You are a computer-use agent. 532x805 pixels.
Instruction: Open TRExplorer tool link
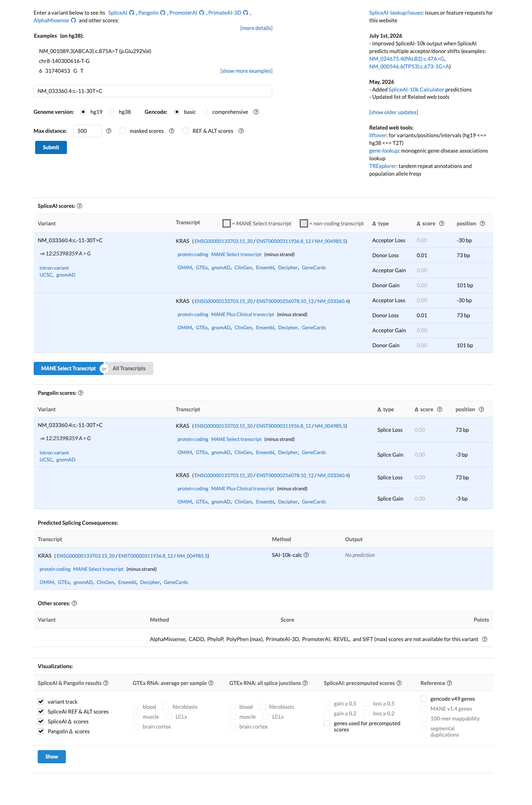tap(382, 166)
